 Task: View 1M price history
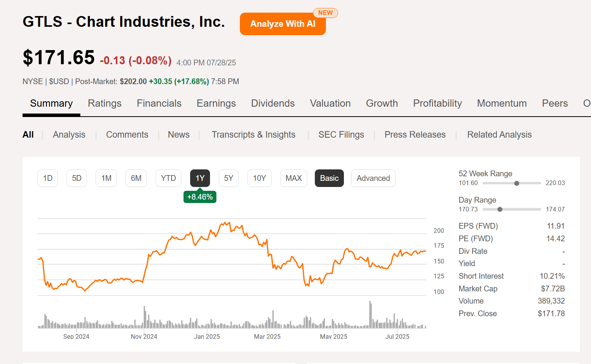pos(106,178)
